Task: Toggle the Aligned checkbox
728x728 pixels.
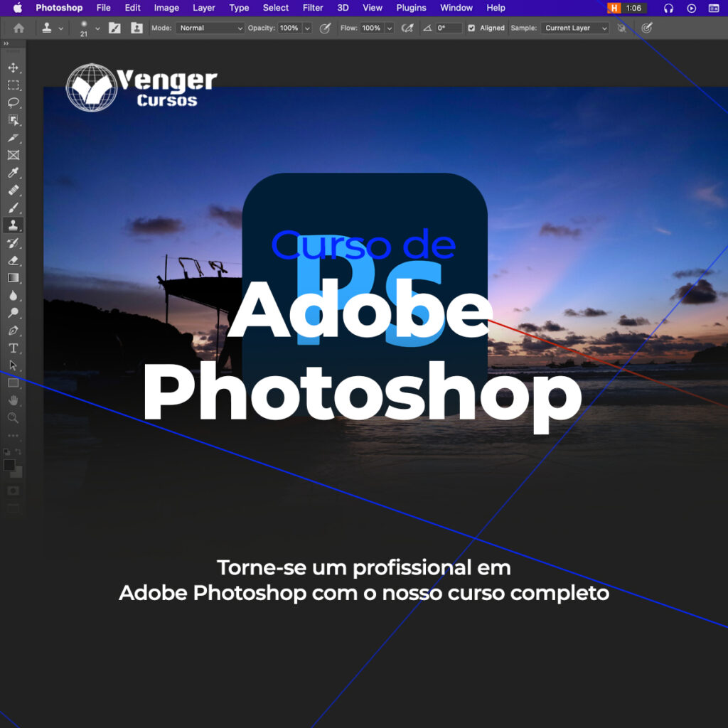Action: [x=471, y=28]
